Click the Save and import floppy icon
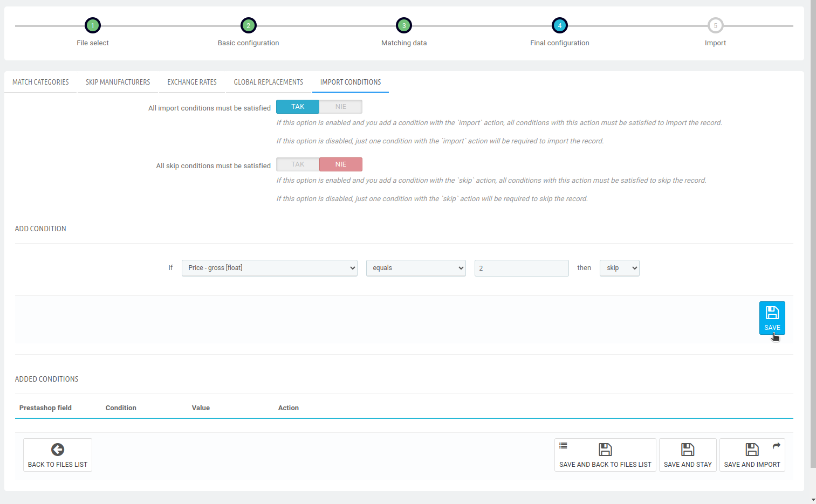Viewport: 816px width, 504px height. click(x=752, y=450)
